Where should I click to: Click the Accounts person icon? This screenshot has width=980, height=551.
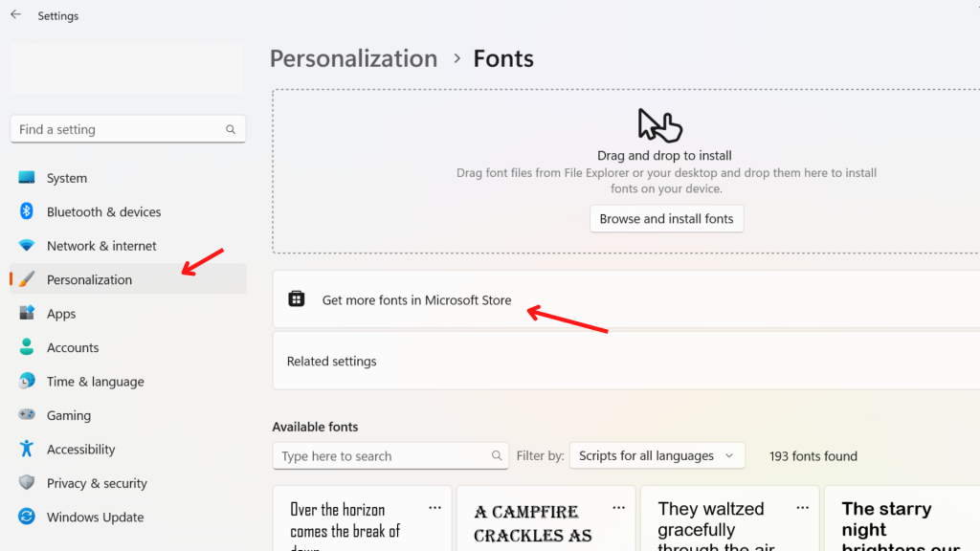[x=26, y=346]
